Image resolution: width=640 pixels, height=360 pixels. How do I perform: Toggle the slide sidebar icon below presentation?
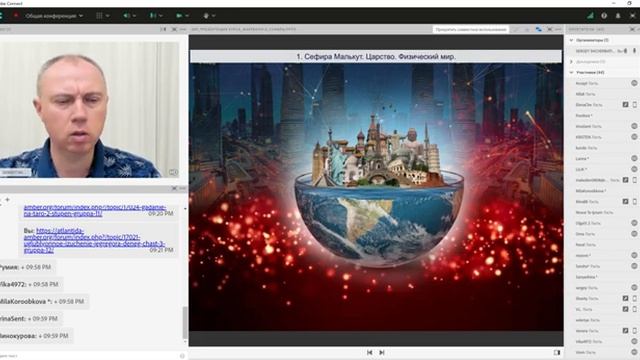point(557,352)
